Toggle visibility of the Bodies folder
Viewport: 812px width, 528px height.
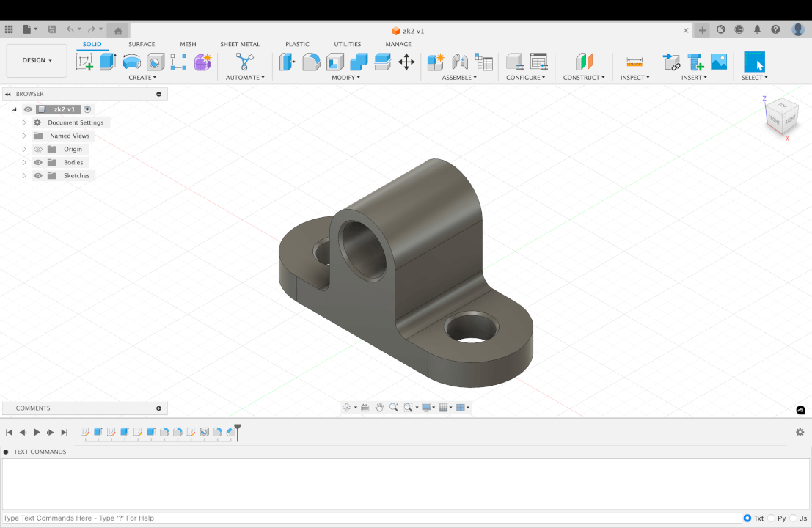37,162
